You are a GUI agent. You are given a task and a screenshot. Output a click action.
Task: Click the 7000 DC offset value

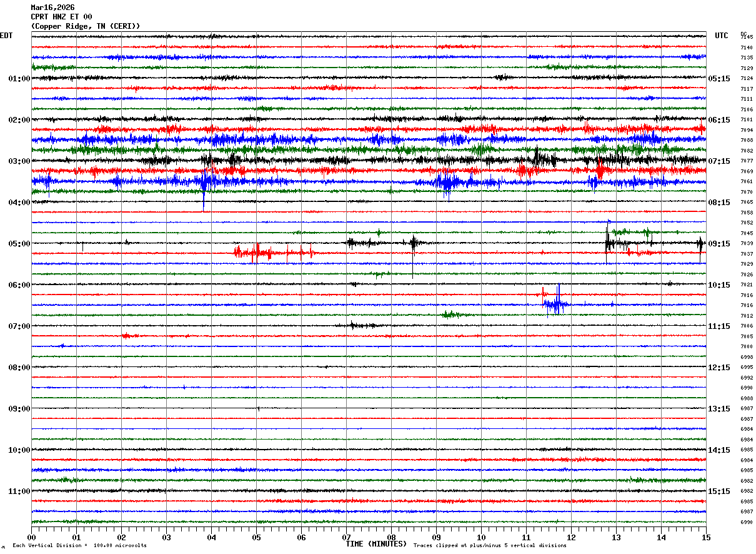pyautogui.click(x=747, y=346)
